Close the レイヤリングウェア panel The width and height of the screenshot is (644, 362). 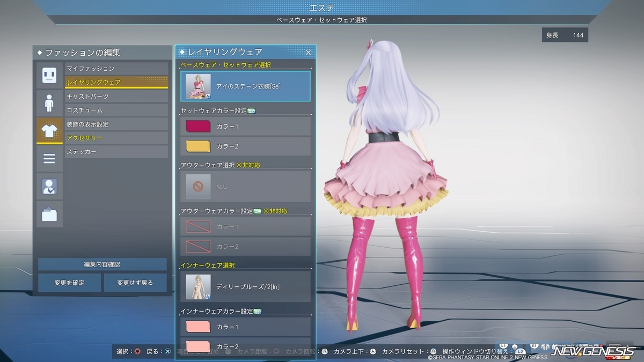[x=309, y=52]
